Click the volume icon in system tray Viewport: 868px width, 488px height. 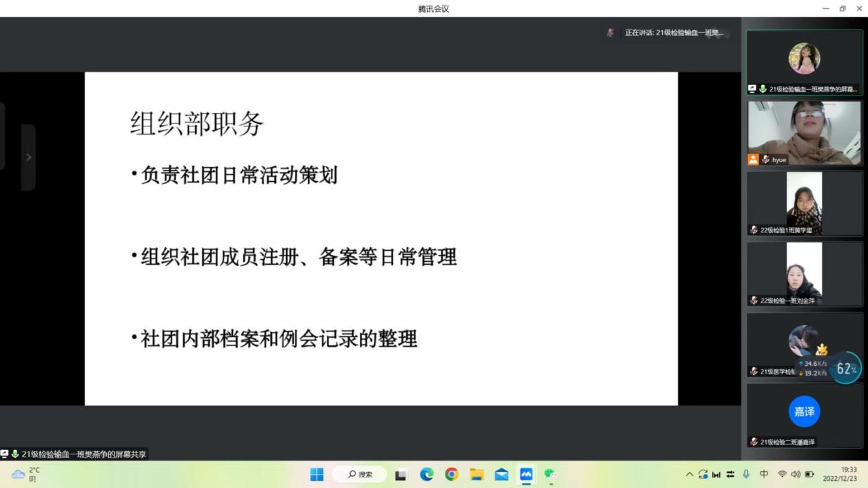[x=796, y=475]
